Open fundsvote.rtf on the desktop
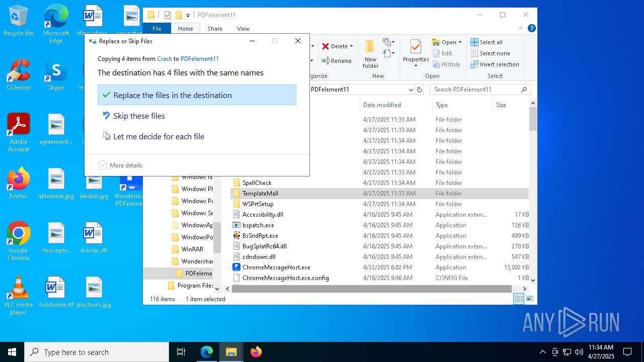Image resolution: width=644 pixels, height=362 pixels. [56, 292]
